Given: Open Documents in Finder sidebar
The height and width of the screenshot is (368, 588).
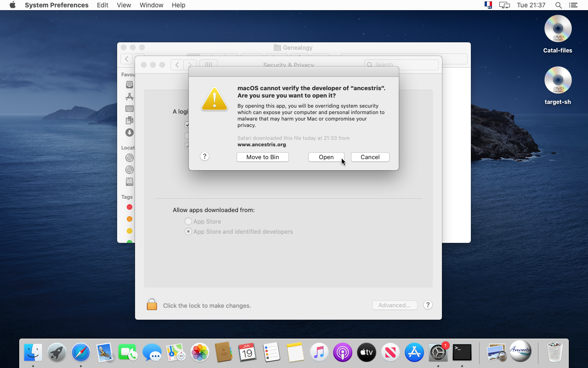Looking at the screenshot, I should pyautogui.click(x=130, y=121).
